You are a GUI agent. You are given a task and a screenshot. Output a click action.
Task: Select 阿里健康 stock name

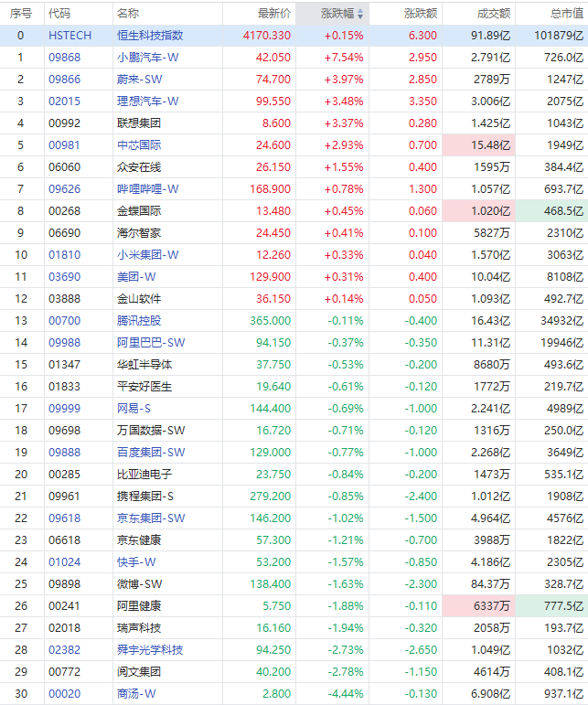click(138, 606)
